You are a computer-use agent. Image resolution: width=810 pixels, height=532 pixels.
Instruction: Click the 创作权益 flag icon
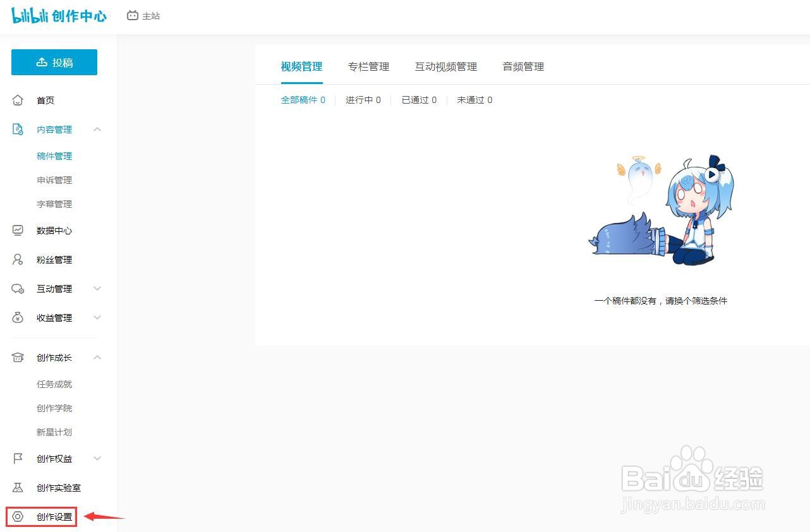pos(18,459)
